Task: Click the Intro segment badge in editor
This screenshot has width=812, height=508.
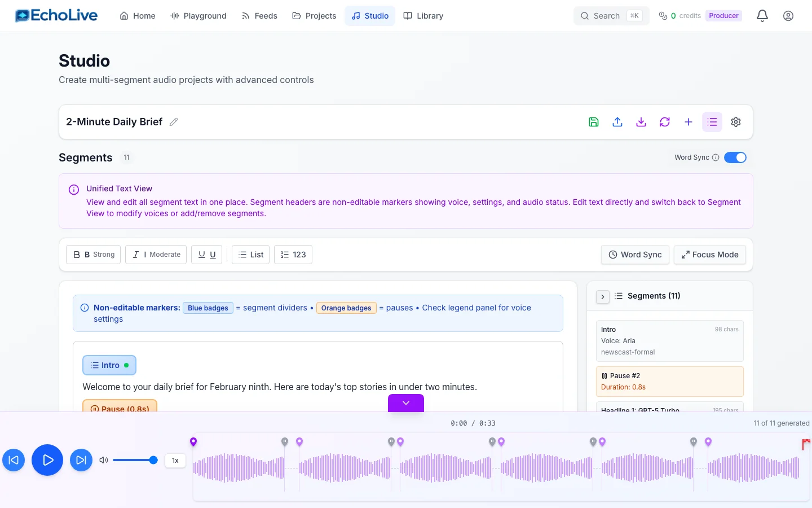Action: tap(109, 365)
